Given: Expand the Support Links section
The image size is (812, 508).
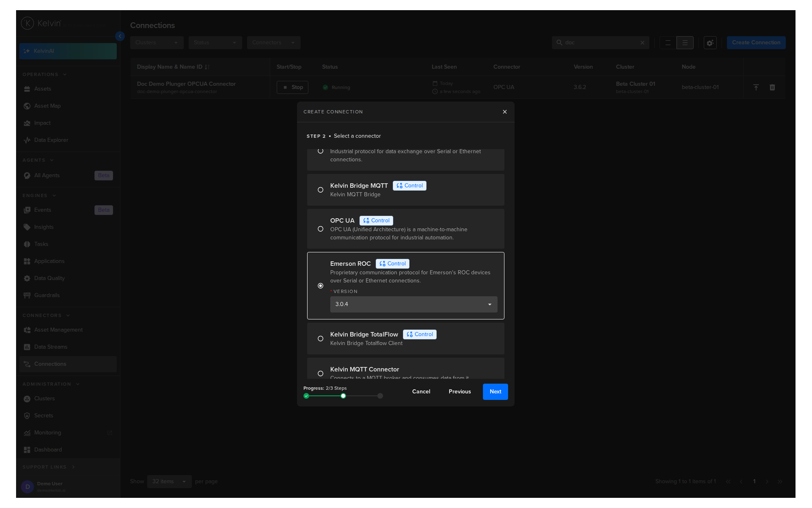Looking at the screenshot, I should pyautogui.click(x=74, y=467).
